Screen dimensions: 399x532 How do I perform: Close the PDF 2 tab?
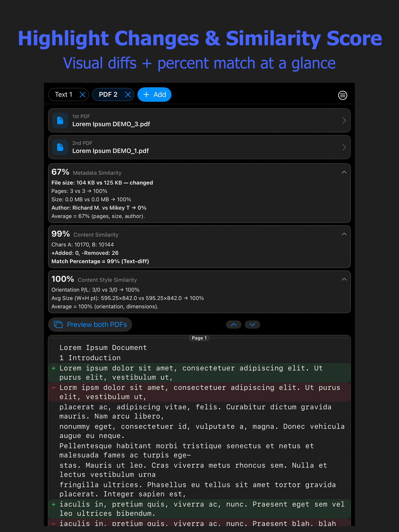[x=128, y=95]
